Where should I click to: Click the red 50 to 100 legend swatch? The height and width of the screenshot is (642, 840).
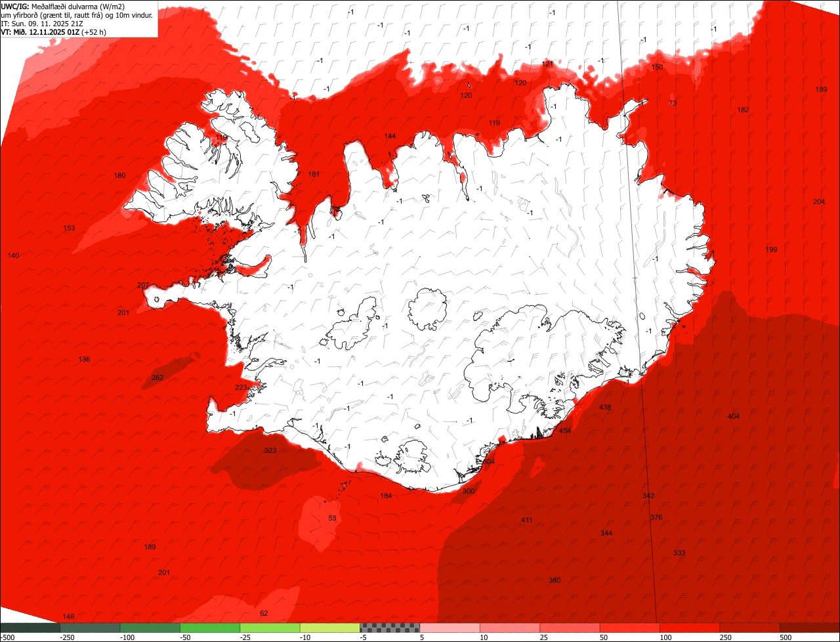630,628
